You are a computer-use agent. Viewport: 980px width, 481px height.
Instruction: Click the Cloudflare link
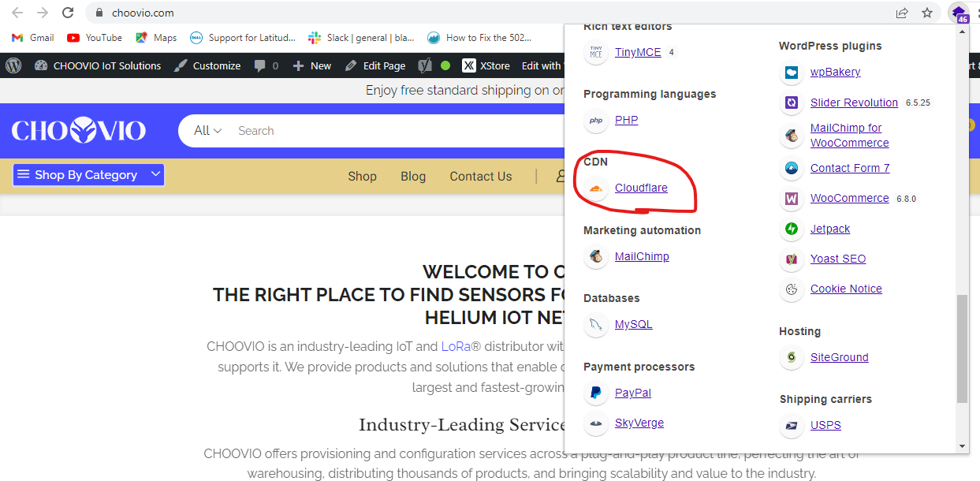tap(642, 188)
